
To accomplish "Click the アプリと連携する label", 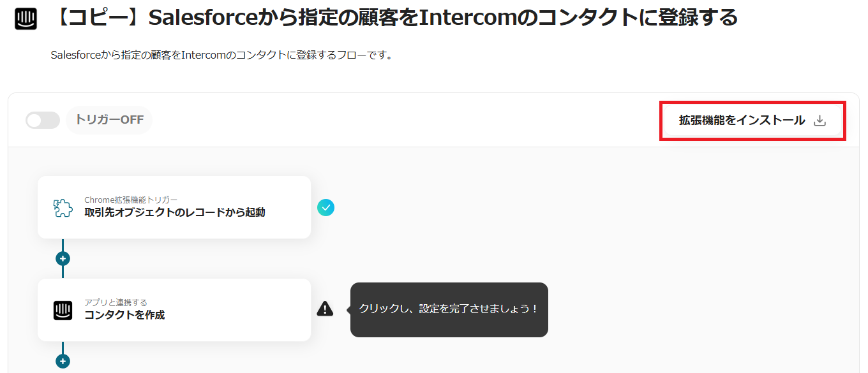I will coord(116,302).
